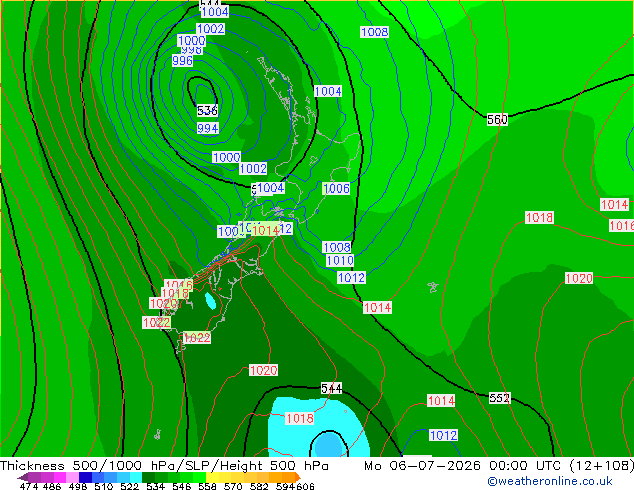The width and height of the screenshot is (634, 490).
Task: Click the legend value 558
Action: 207,486
